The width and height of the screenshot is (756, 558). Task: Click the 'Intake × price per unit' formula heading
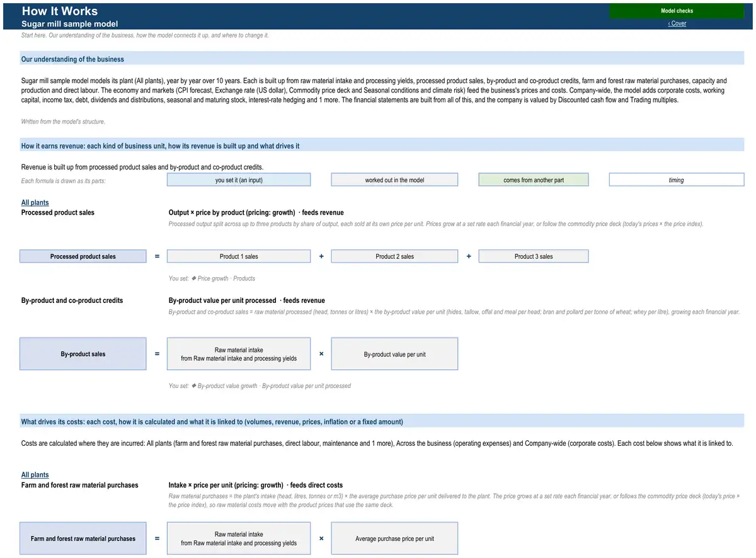point(256,486)
